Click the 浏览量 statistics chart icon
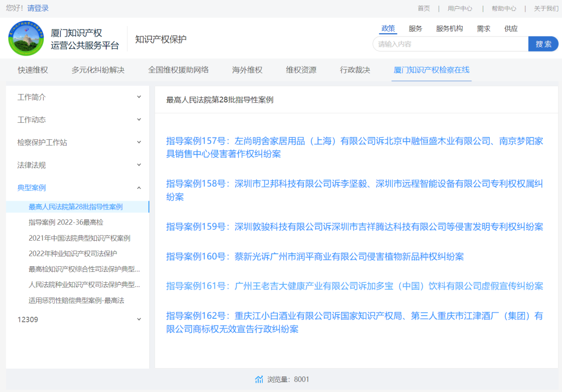Screen dimensions: 562x392 click(259, 379)
